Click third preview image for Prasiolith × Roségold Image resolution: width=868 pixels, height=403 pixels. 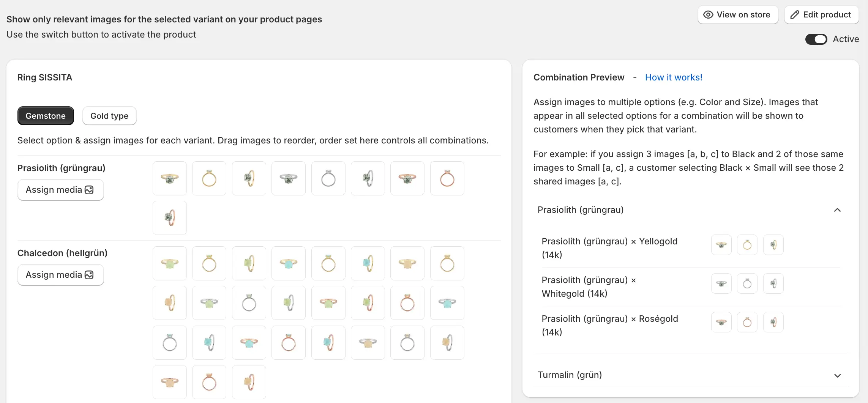pos(773,322)
